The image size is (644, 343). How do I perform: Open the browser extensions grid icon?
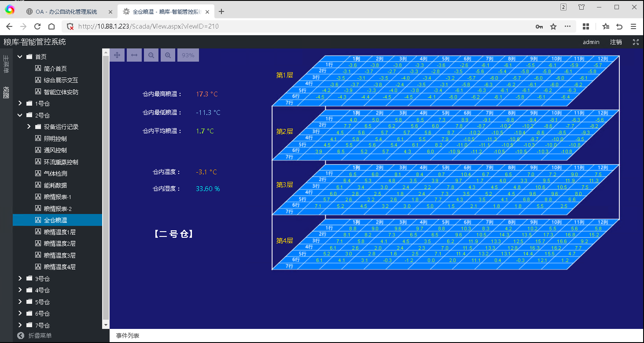[585, 26]
